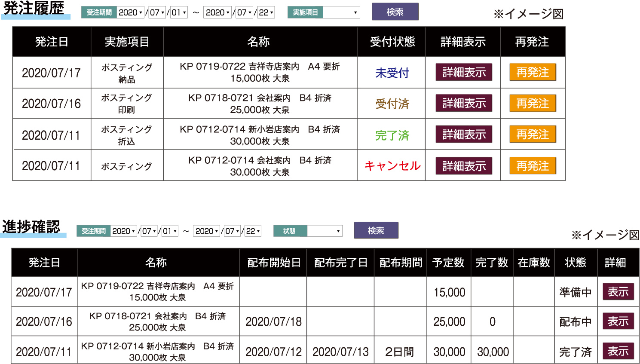Click the 未受付 status text

pos(392,73)
